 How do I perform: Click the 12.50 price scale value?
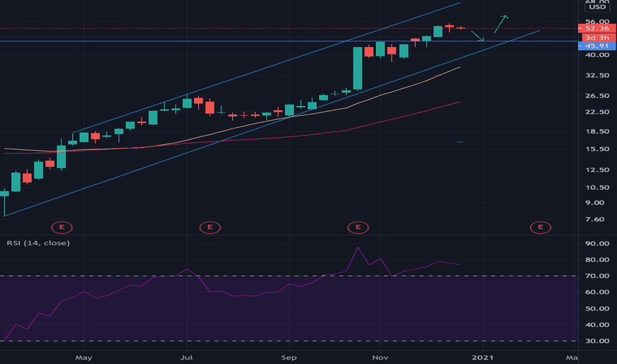coord(597,170)
